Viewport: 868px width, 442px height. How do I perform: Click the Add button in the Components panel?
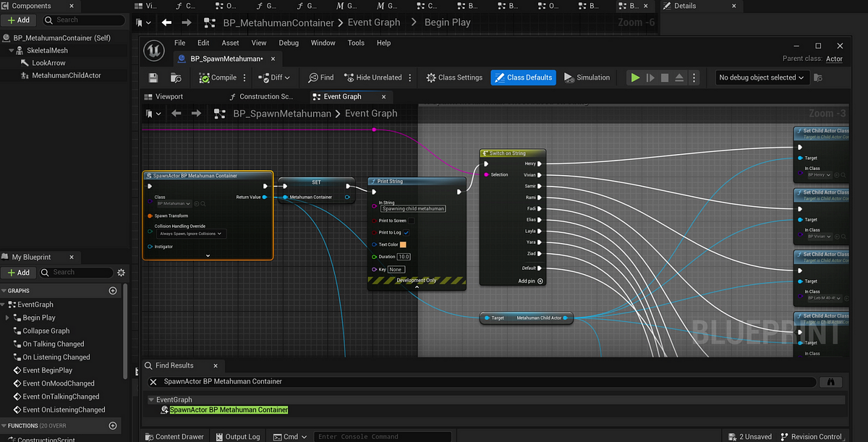tap(18, 20)
